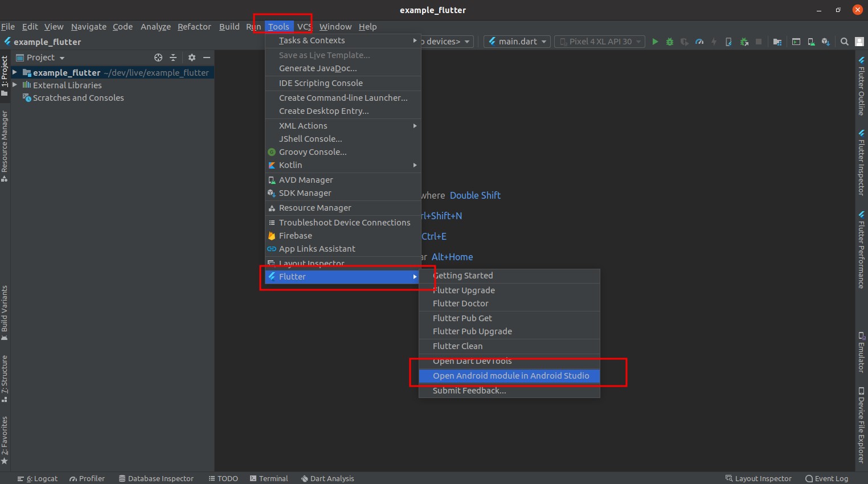This screenshot has width=868, height=484.
Task: Open Emulator side tab
Action: [861, 352]
